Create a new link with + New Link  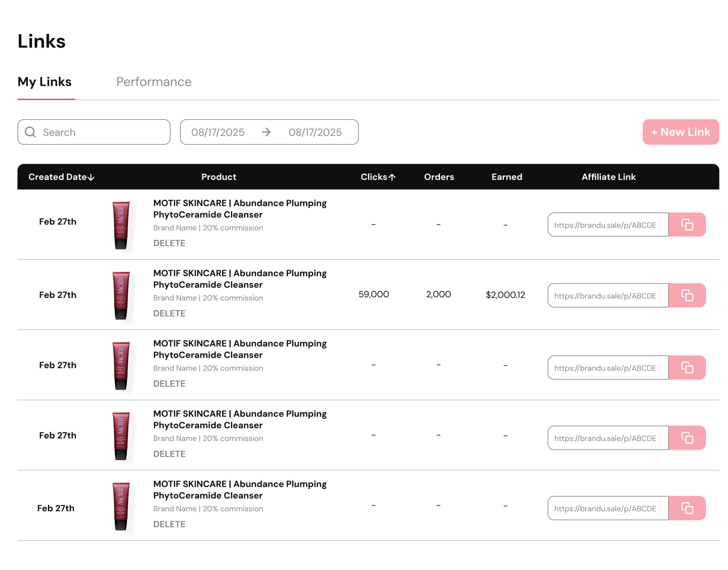[x=680, y=132]
